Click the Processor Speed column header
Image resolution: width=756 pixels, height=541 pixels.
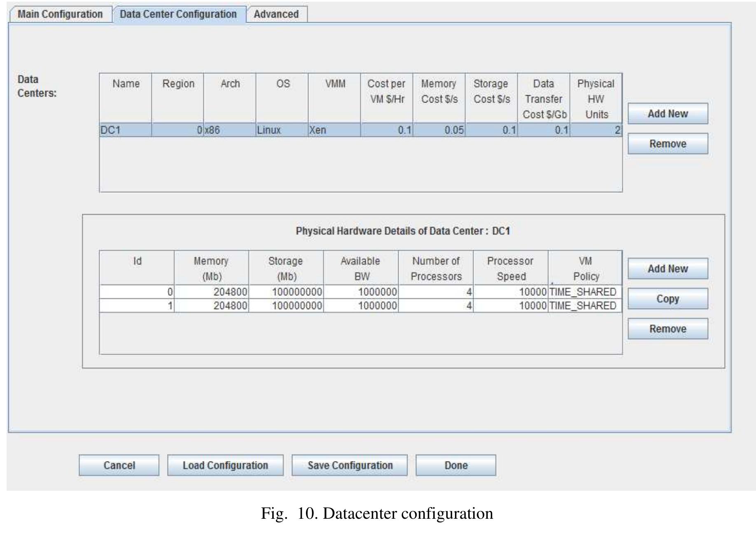pyautogui.click(x=510, y=268)
